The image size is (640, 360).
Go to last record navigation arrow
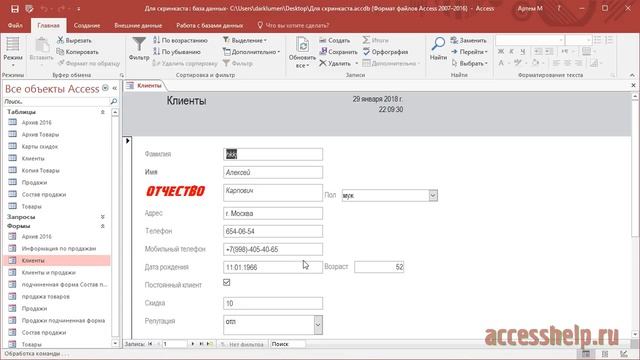tap(201, 344)
